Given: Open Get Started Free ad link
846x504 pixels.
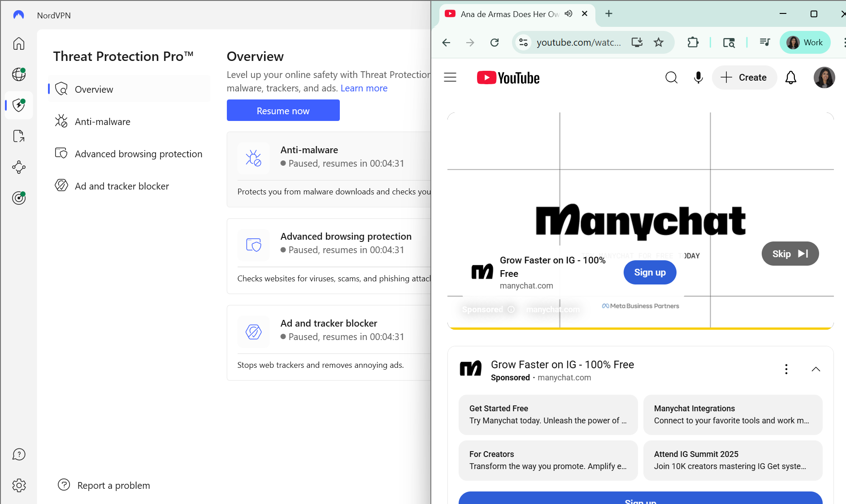Looking at the screenshot, I should click(548, 414).
